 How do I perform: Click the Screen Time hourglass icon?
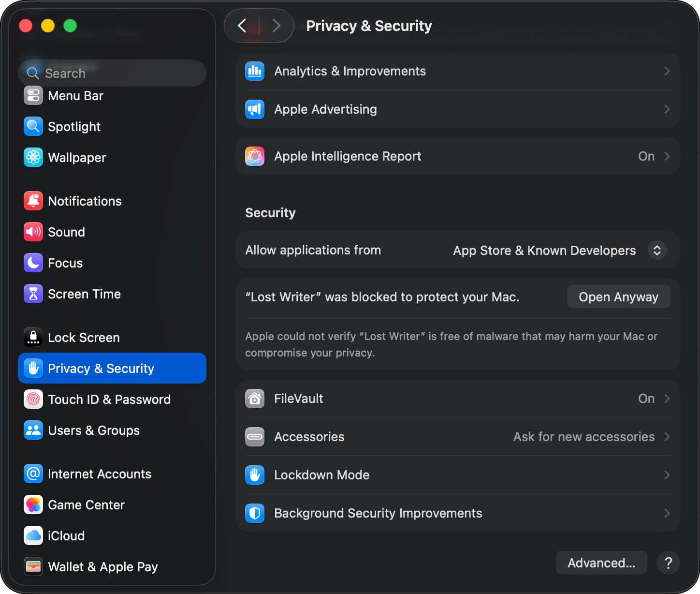tap(33, 294)
